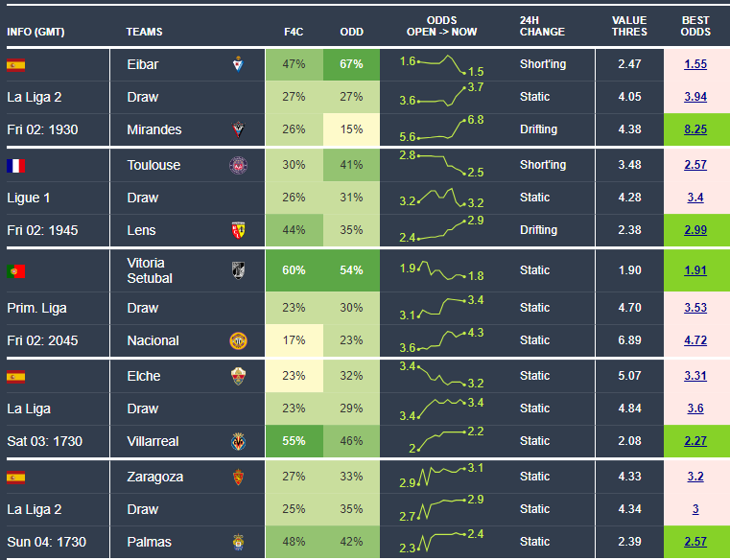
Task: Click the Vitoria Setubal crest icon
Action: pyautogui.click(x=238, y=269)
